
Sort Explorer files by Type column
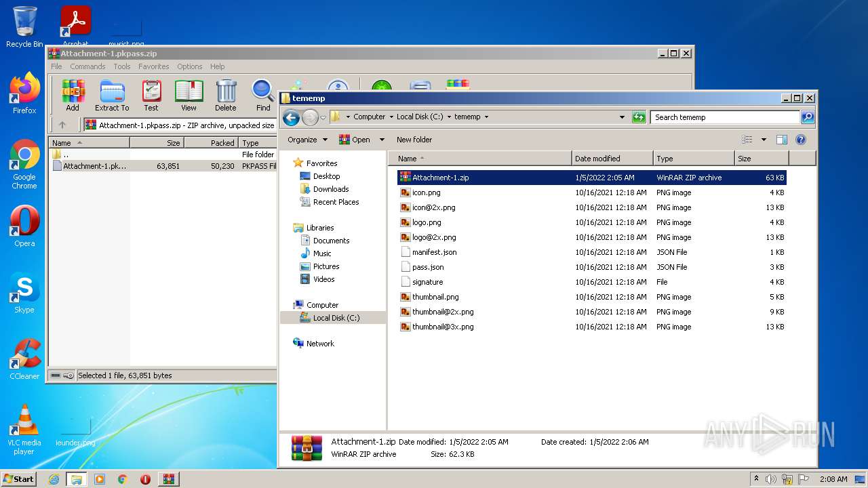pyautogui.click(x=694, y=159)
